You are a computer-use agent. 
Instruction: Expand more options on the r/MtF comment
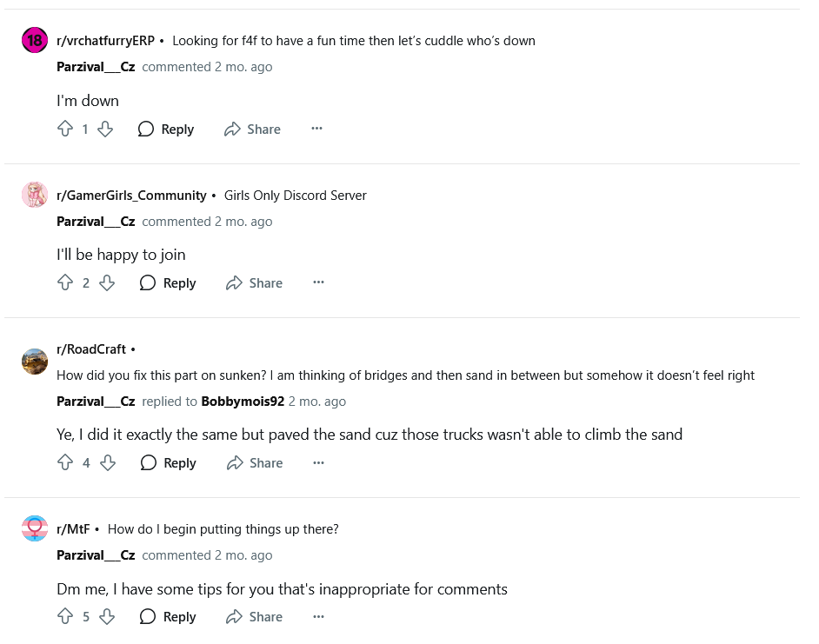tap(318, 616)
